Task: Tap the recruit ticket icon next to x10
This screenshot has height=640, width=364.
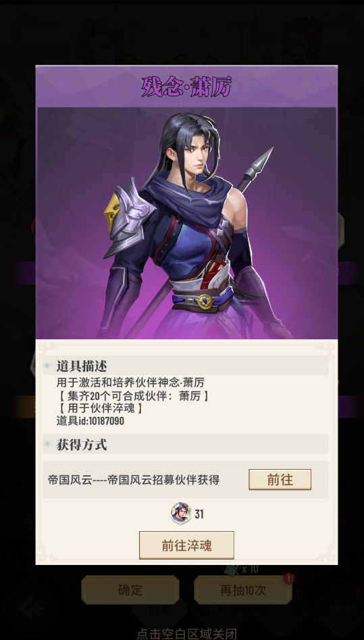Action: pyautogui.click(x=232, y=569)
